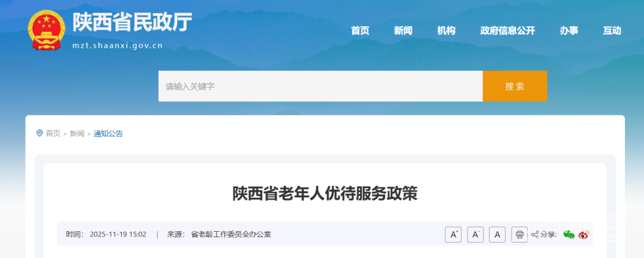Viewport: 644px width, 258px height.
Task: Print the article using printer icon
Action: pos(519,235)
